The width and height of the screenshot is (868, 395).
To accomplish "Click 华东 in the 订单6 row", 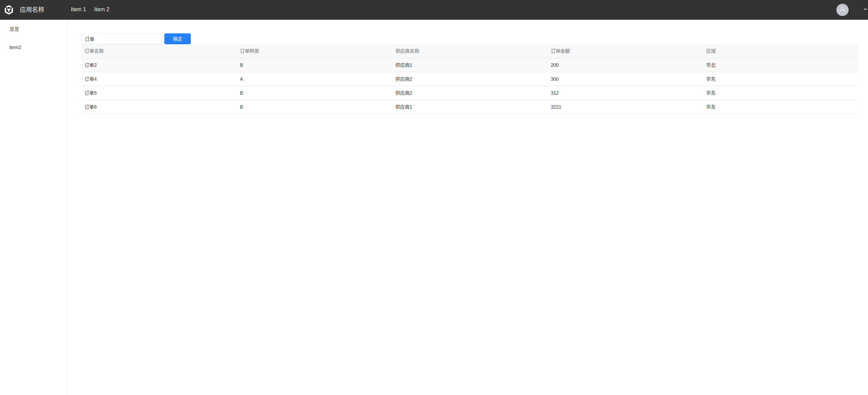I will pos(711,107).
